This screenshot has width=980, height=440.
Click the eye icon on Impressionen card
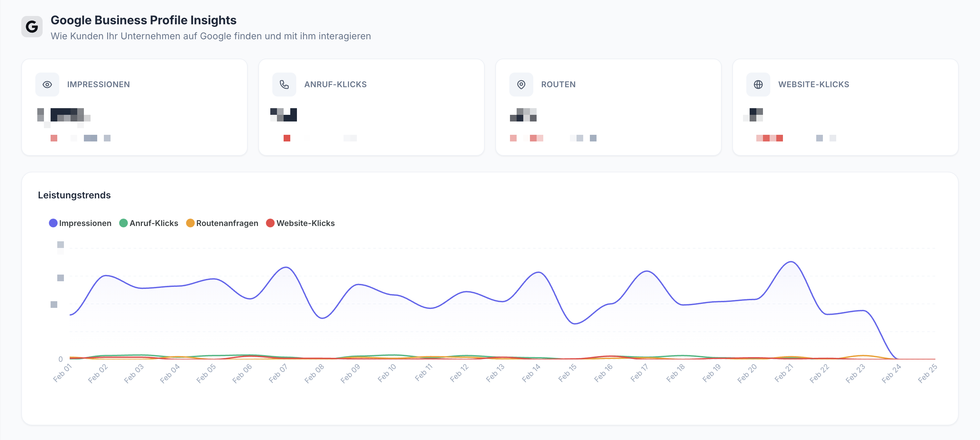point(47,85)
